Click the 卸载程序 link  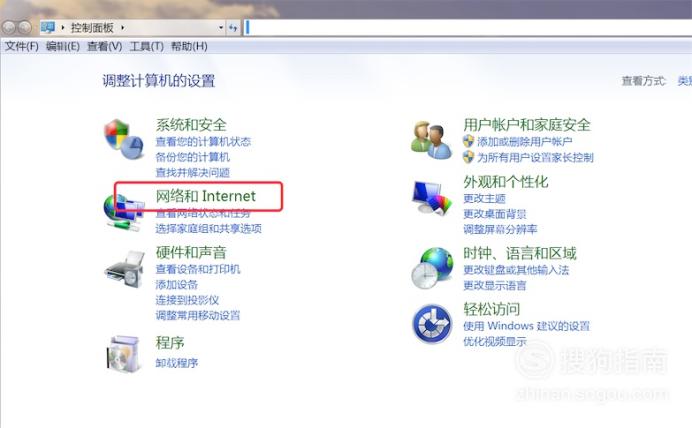coord(177,363)
